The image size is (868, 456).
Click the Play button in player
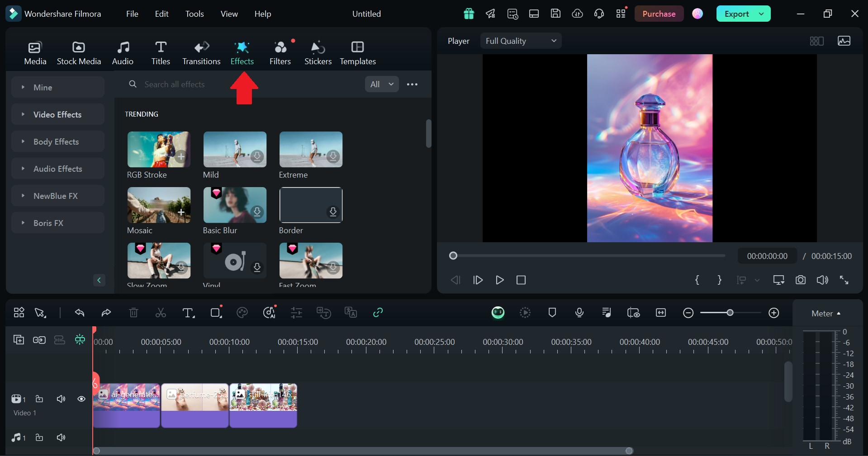(499, 280)
